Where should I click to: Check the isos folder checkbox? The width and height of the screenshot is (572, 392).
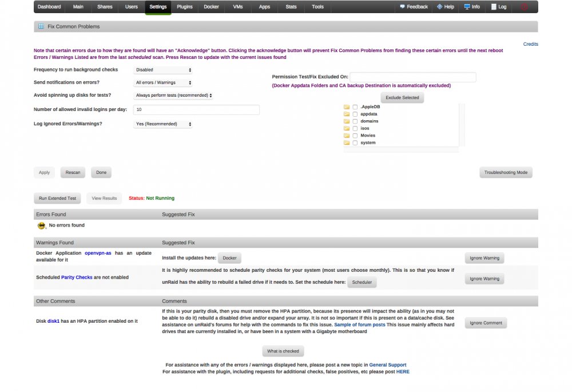click(355, 129)
